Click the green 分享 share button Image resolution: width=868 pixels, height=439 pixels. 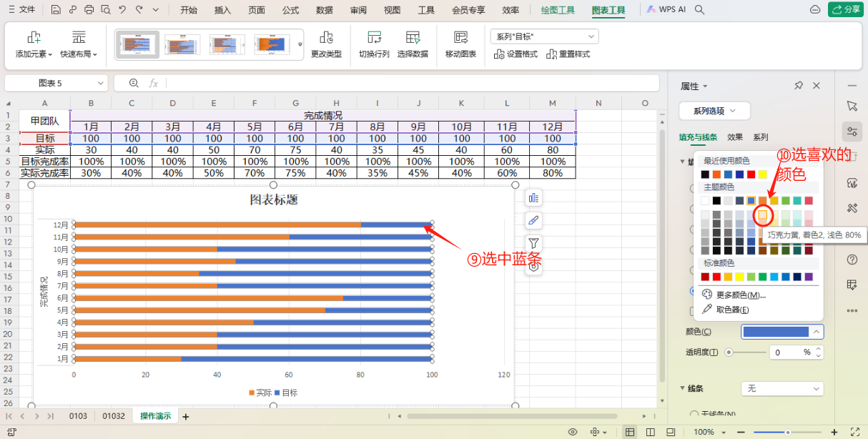pos(844,9)
